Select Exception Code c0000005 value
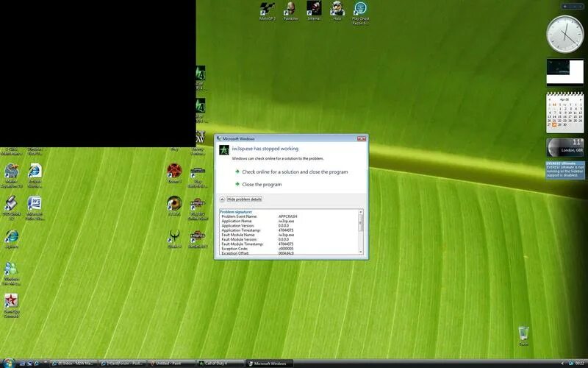Image resolution: width=588 pixels, height=368 pixels. [x=286, y=249]
